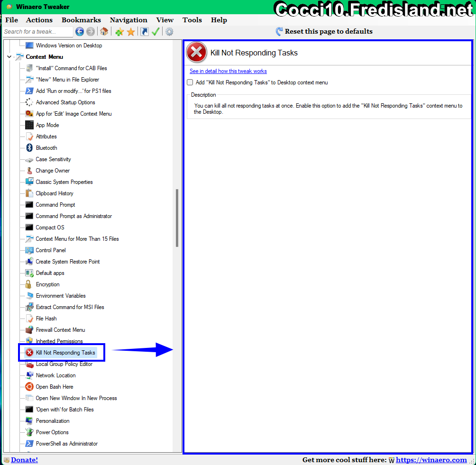Click the Advanced Startup Options spinner icon
Image resolution: width=476 pixels, height=465 pixels.
coord(29,102)
